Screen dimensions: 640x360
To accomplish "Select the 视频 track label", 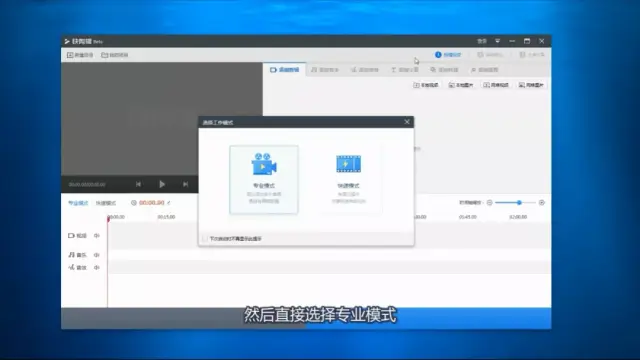I will [x=78, y=236].
